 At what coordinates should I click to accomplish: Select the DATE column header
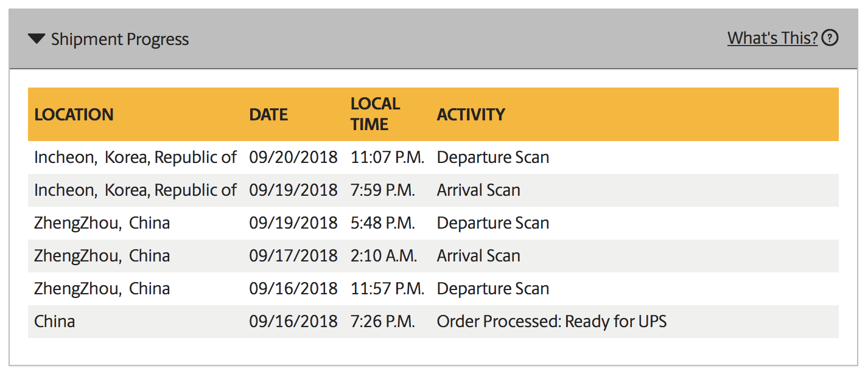point(268,114)
